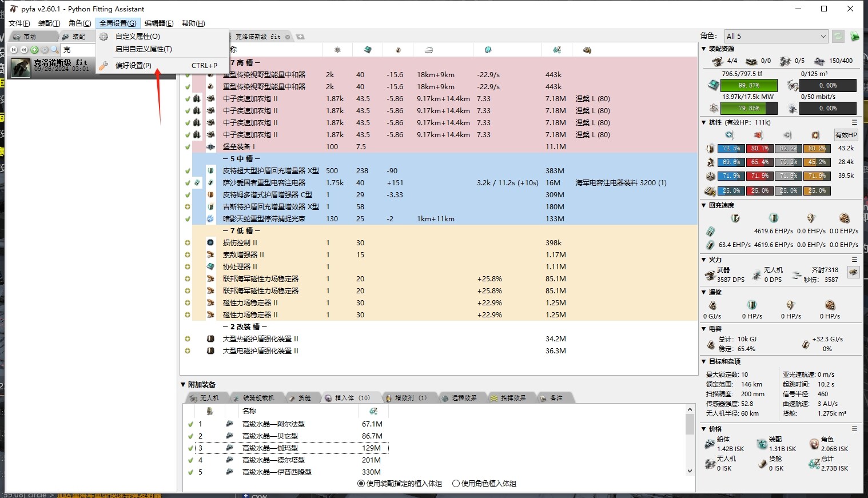This screenshot has width=868, height=498.
Task: Click the green book icon beside character selector
Action: pos(855,37)
